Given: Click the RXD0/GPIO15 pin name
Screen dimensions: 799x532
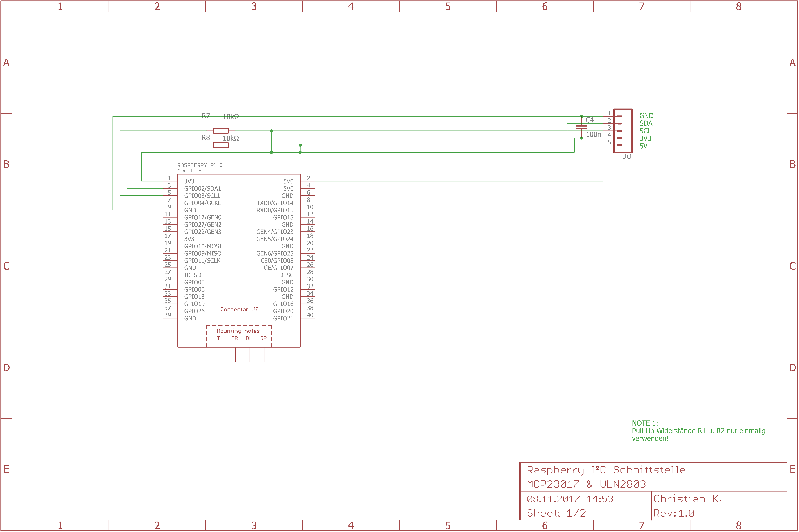Looking at the screenshot, I should 275,210.
